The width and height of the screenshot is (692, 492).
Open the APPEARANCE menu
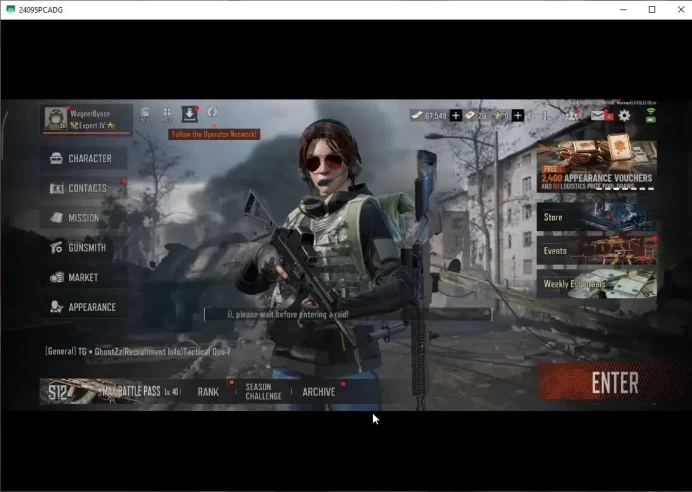(84, 307)
